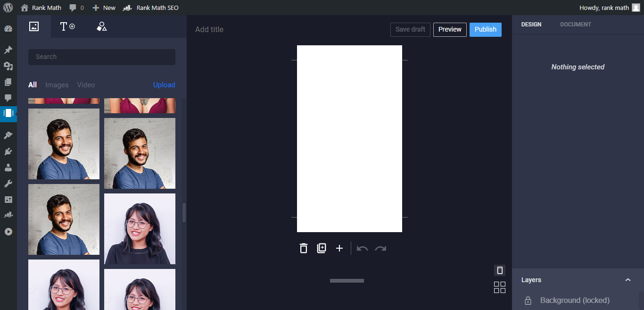Open the New content menu

[104, 8]
